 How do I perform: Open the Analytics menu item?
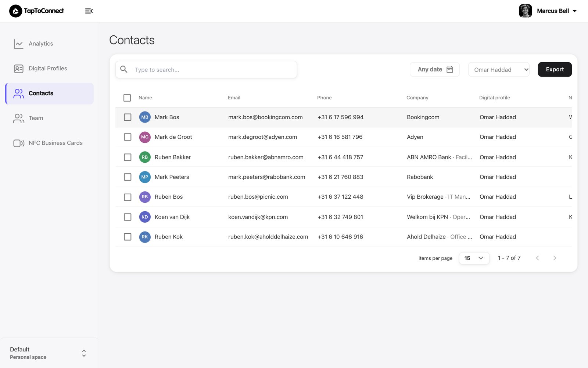point(49,44)
